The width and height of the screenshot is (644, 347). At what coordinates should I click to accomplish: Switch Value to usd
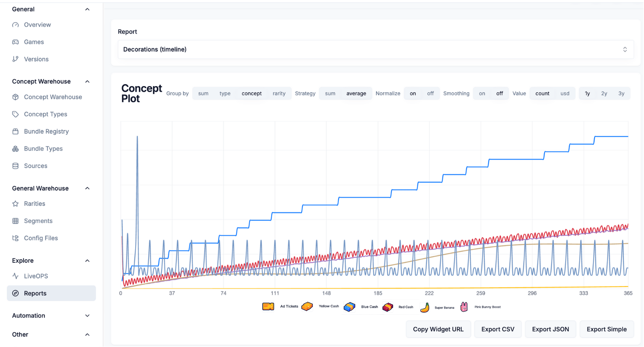click(x=565, y=93)
